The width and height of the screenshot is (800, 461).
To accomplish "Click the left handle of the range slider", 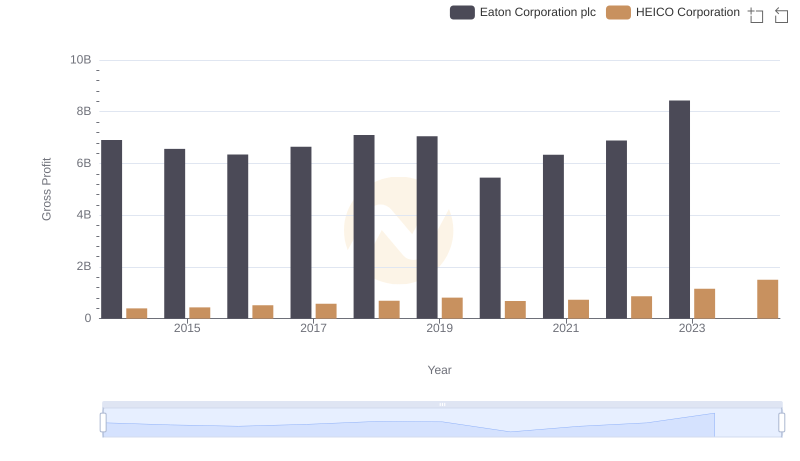I will tap(103, 423).
